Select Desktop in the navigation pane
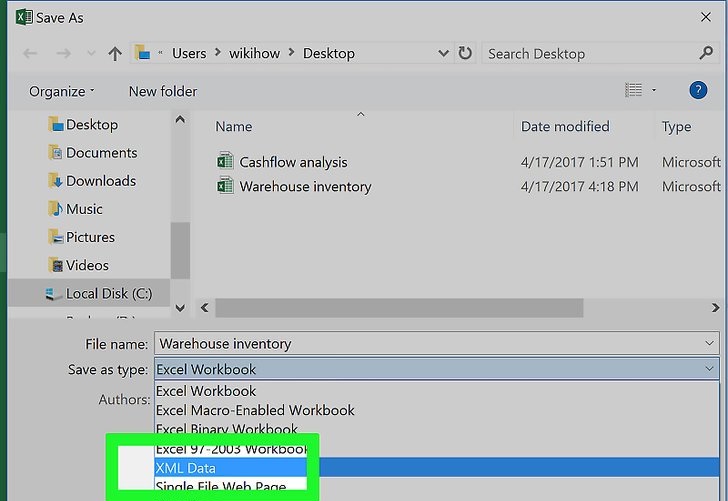 (83, 124)
